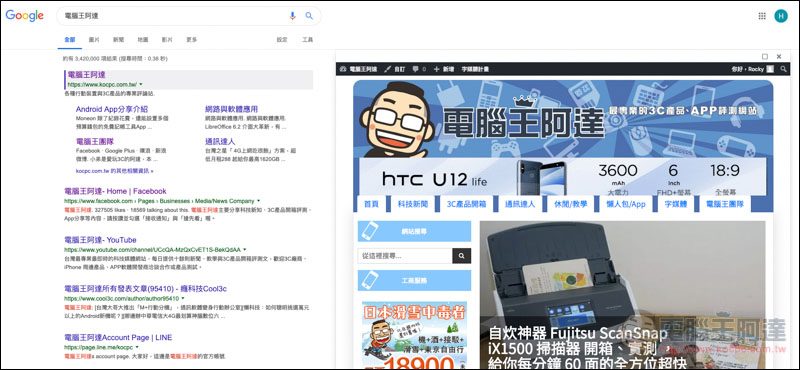800x370 pixels.
Task: Click the 約有 3,420,000 項結果 count text
Action: click(x=115, y=59)
